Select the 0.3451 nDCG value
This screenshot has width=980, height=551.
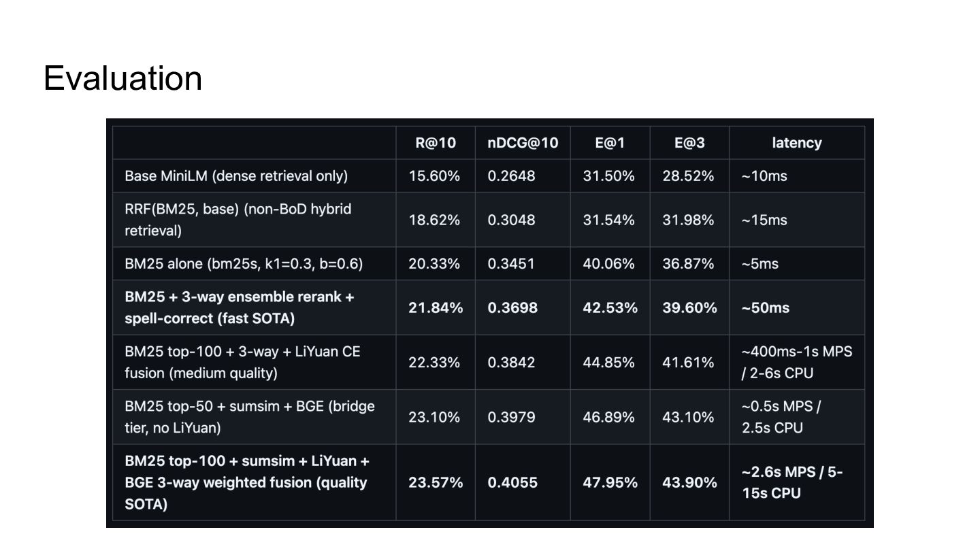pos(511,263)
